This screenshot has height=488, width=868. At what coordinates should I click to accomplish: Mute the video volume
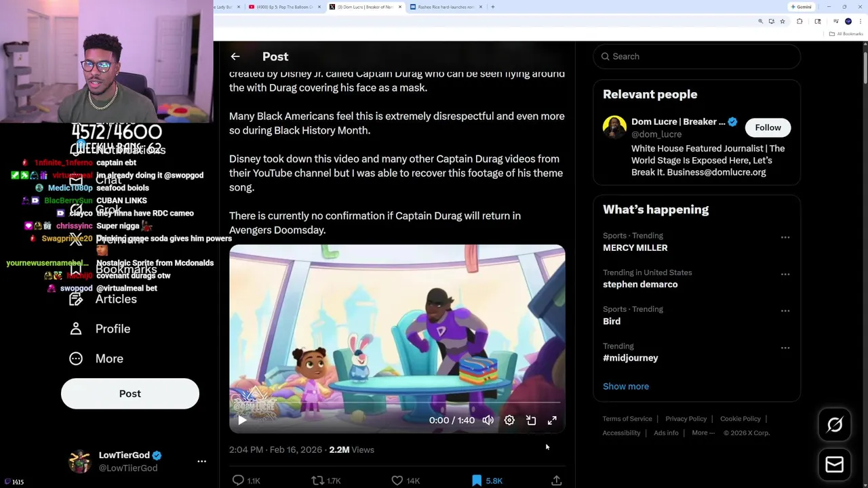point(488,420)
